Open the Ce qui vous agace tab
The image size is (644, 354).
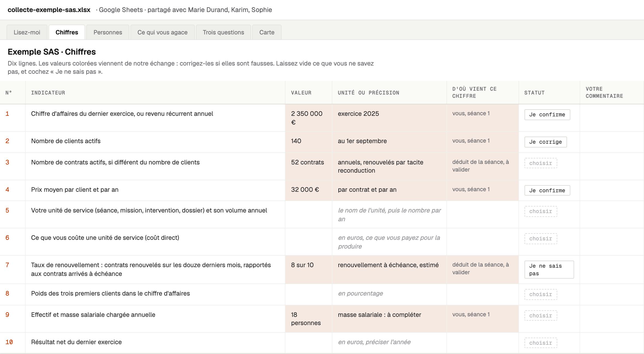pyautogui.click(x=163, y=32)
